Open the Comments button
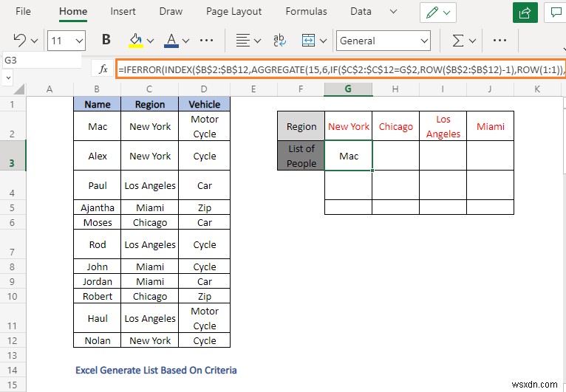This screenshot has height=392, width=566. [555, 13]
